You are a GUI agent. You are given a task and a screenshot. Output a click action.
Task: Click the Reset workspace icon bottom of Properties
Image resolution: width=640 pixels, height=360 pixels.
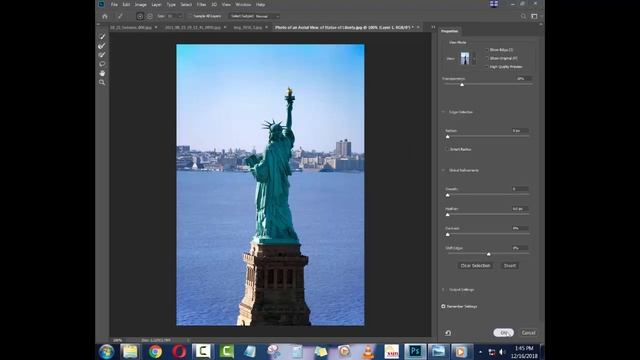[448, 333]
